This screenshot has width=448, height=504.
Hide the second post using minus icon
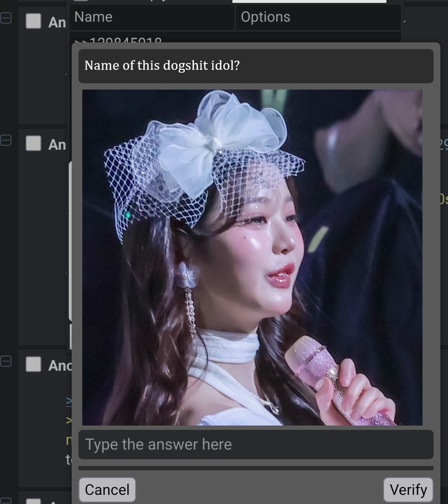click(x=6, y=140)
